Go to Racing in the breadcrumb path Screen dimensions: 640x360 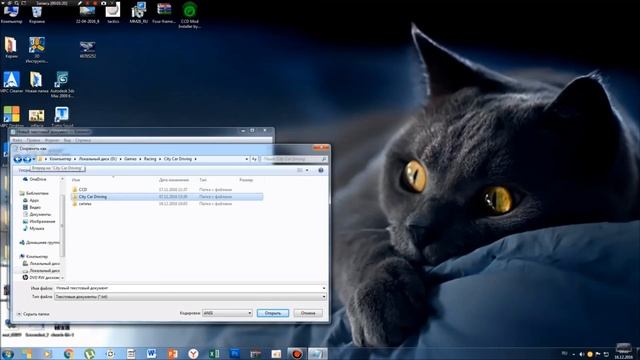coord(150,159)
